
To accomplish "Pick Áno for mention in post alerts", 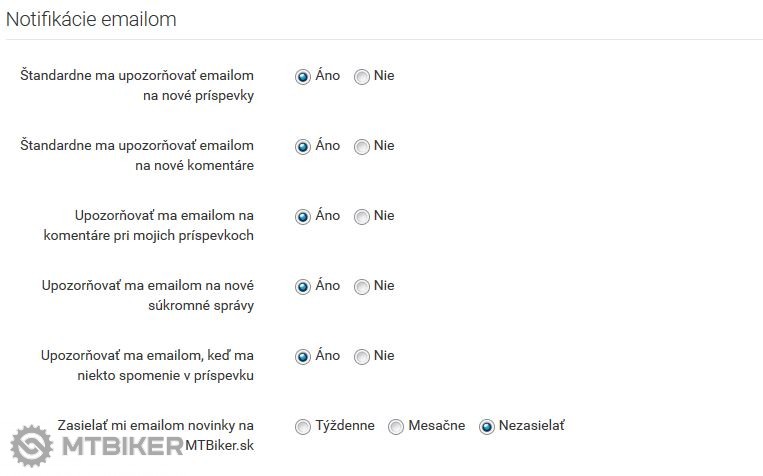I will click(x=303, y=357).
